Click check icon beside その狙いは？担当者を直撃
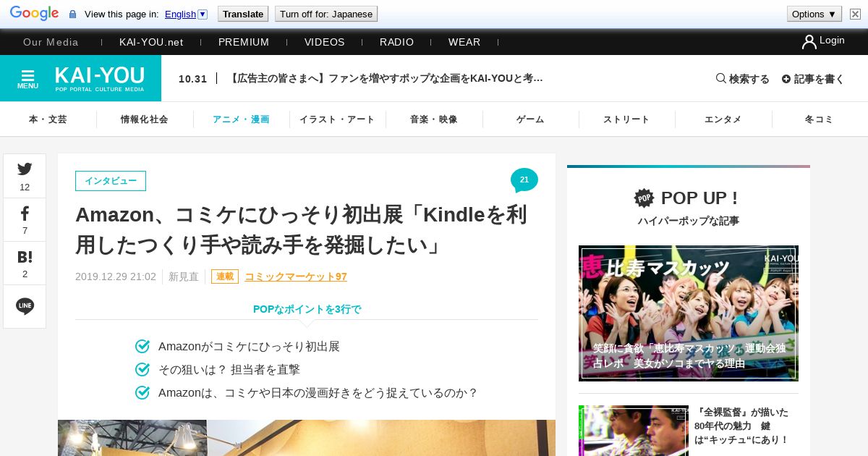The width and height of the screenshot is (868, 456). pos(142,369)
